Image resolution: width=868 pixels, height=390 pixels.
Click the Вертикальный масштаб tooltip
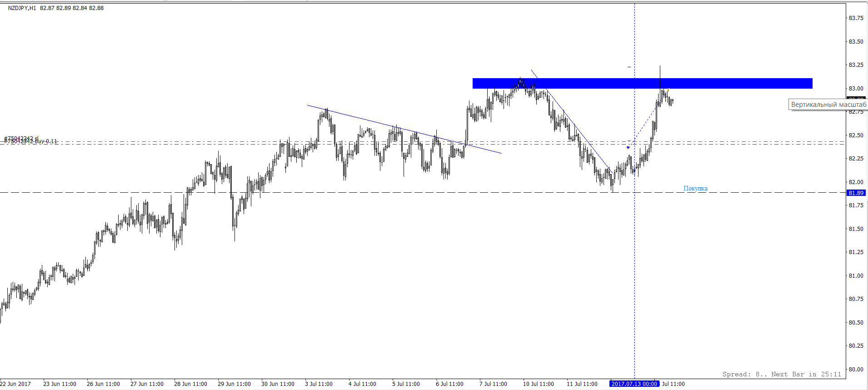(x=828, y=105)
